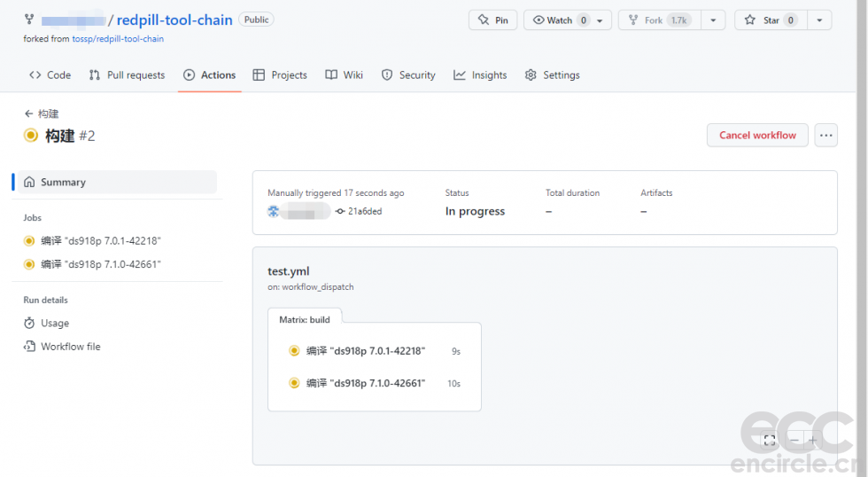Open the Insights tab
The height and width of the screenshot is (477, 868).
pos(480,74)
